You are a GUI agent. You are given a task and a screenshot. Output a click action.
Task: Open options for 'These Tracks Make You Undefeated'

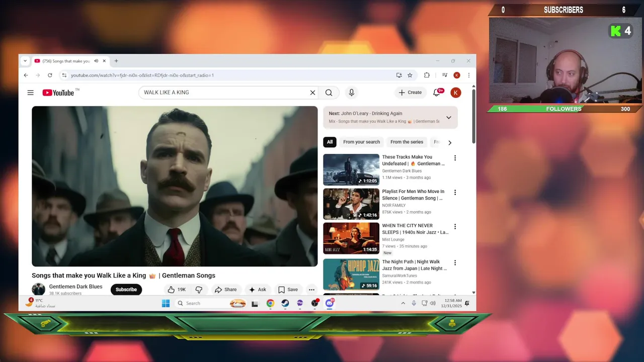click(455, 158)
